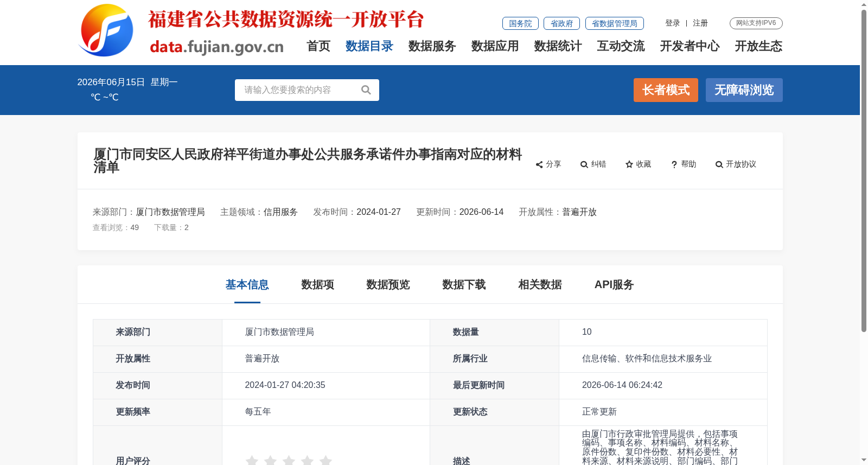
Task: Click the 收藏 star icon
Action: click(x=629, y=164)
